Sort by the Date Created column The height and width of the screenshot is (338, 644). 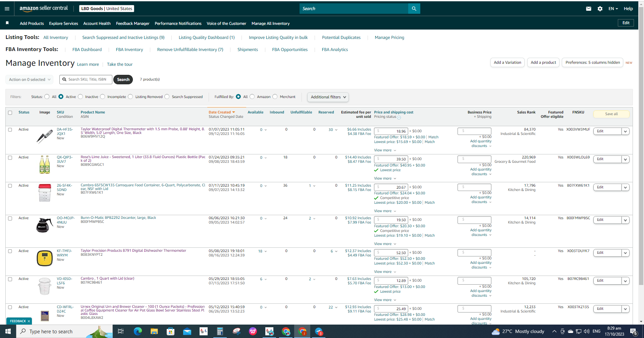(222, 112)
